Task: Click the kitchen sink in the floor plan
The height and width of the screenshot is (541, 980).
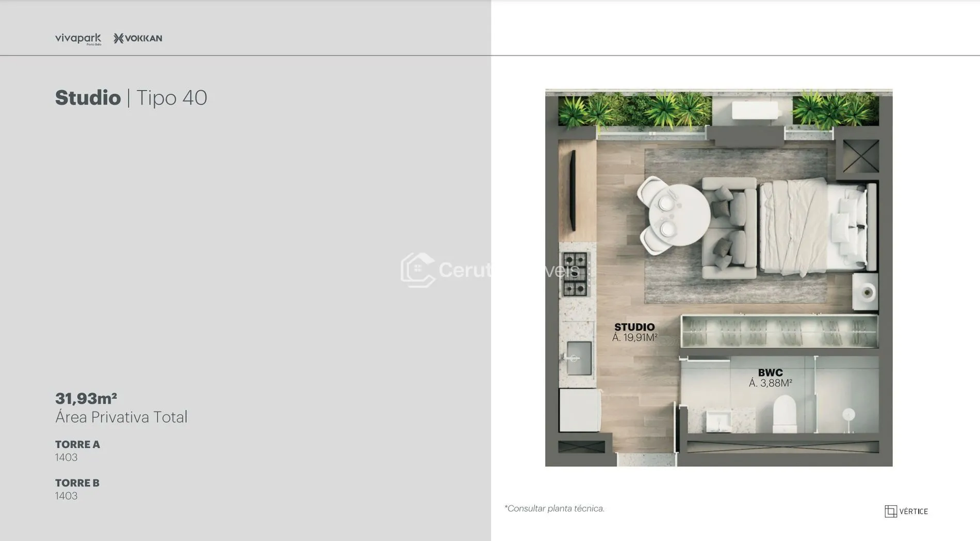Action: tap(579, 358)
